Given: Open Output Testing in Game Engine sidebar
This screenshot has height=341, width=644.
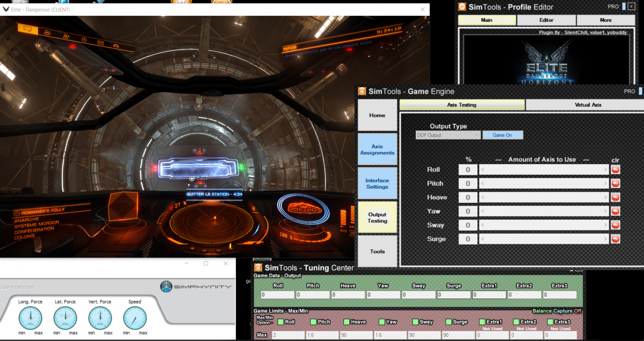Looking at the screenshot, I should point(377,217).
